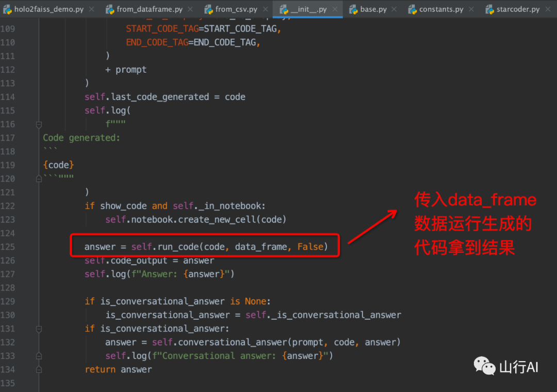
Task: Click 'if is_conversational_answer is None:' line
Action: (x=177, y=302)
